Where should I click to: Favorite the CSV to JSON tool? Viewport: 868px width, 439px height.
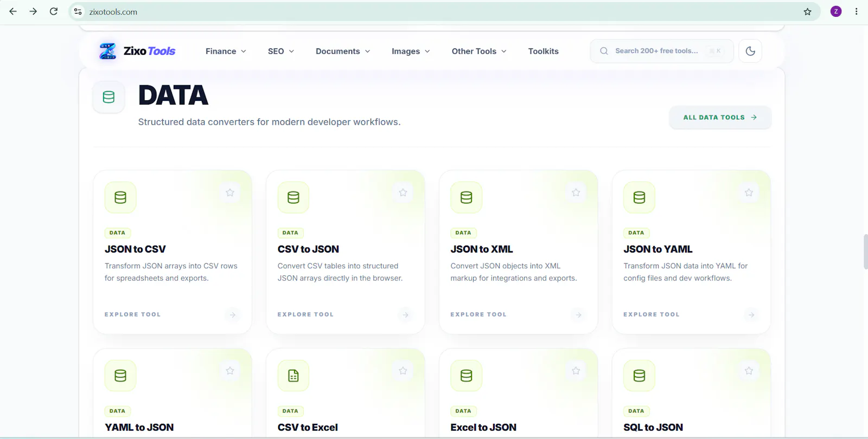403,192
